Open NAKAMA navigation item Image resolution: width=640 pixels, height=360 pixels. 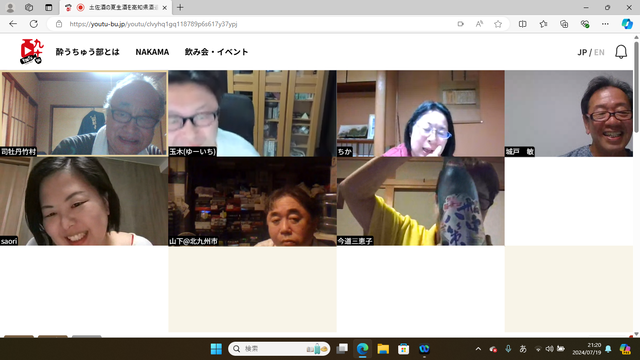(x=152, y=52)
